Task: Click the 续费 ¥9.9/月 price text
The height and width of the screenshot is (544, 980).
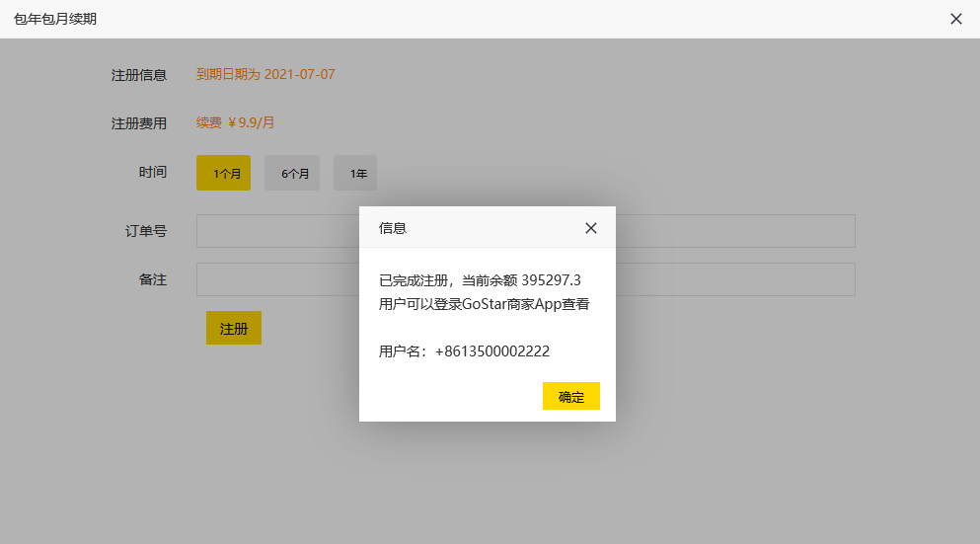Action: pyautogui.click(x=235, y=122)
